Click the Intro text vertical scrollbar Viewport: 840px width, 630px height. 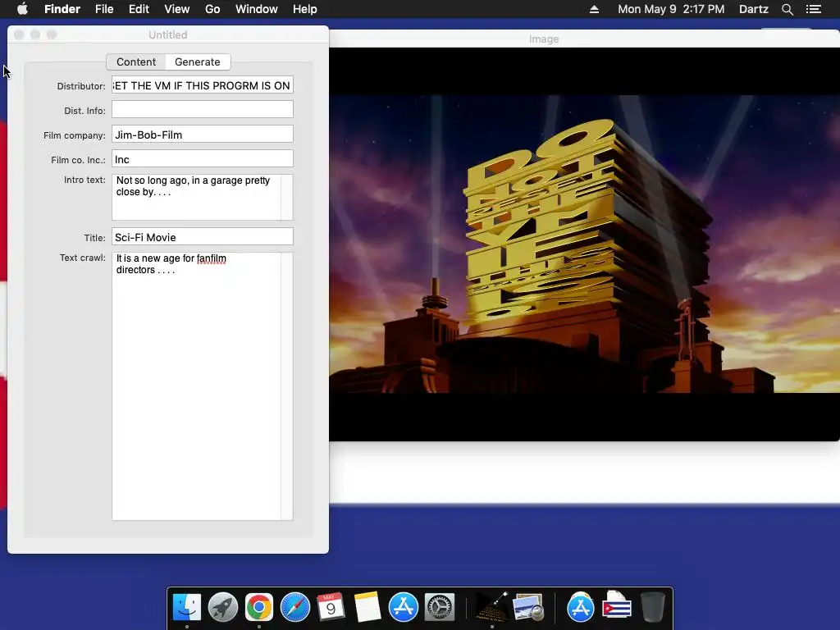click(x=287, y=197)
